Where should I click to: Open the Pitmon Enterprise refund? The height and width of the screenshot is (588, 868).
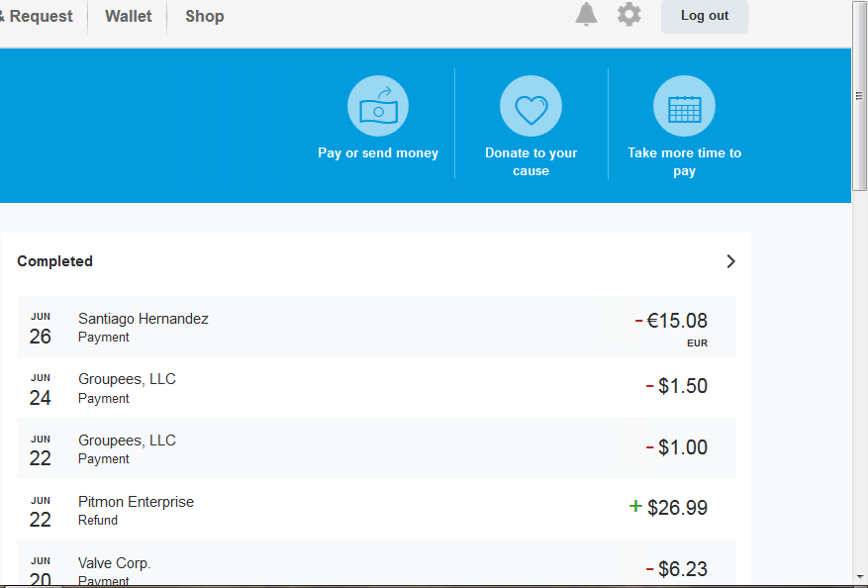click(376, 510)
